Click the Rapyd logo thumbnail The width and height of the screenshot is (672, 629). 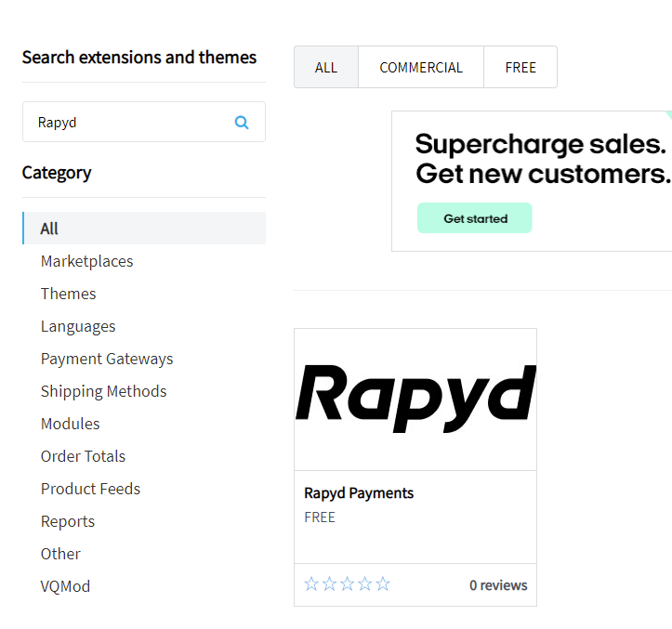(415, 399)
